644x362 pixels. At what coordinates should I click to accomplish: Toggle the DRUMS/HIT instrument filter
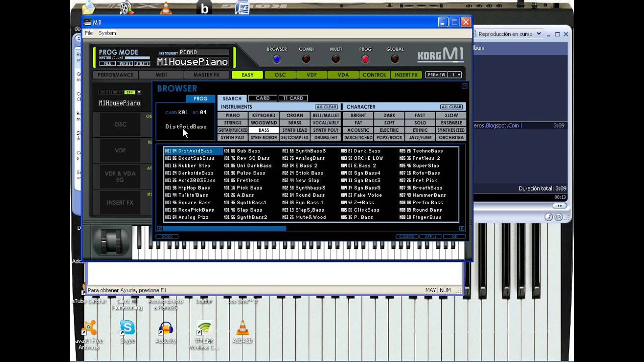(326, 137)
